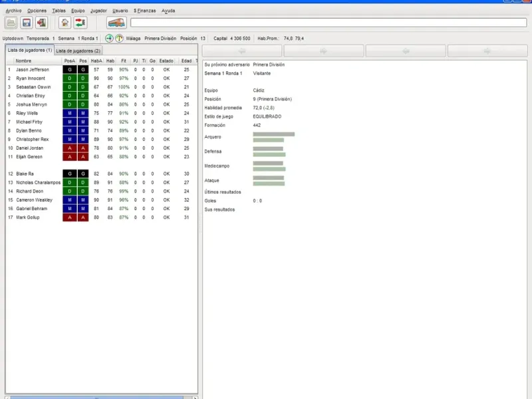The height and width of the screenshot is (399, 532).
Task: Open the Opciones menu
Action: pos(37,11)
